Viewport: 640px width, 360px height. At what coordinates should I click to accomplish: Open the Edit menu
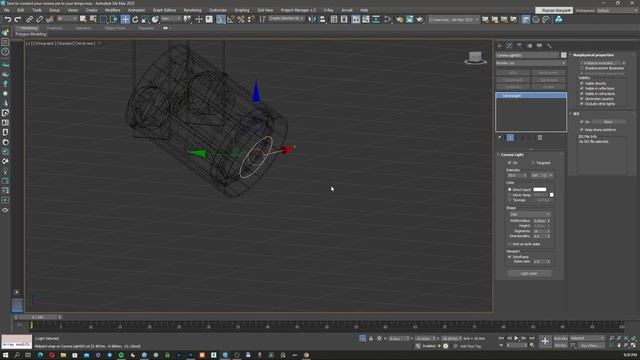20,10
